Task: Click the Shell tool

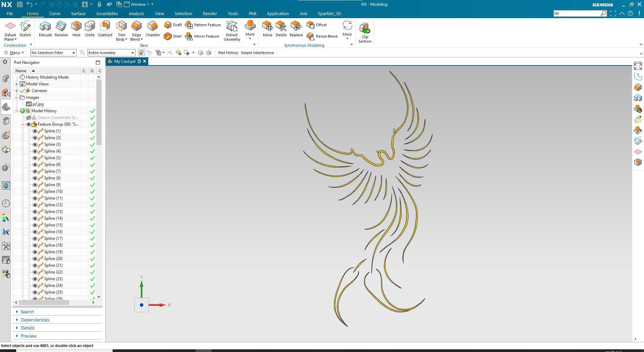Action: pyautogui.click(x=173, y=36)
